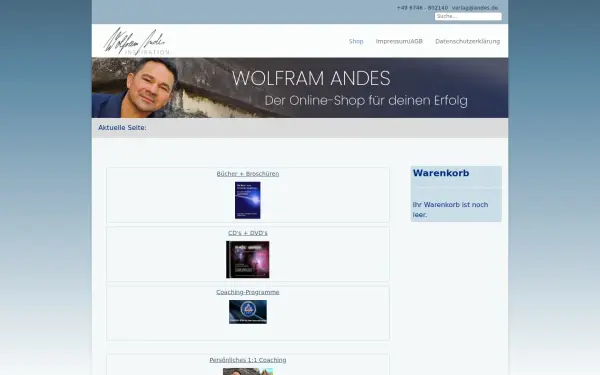Viewport: 600px width, 375px height.
Task: Click the 1:1 Coaching photo thumbnail
Action: (x=248, y=372)
